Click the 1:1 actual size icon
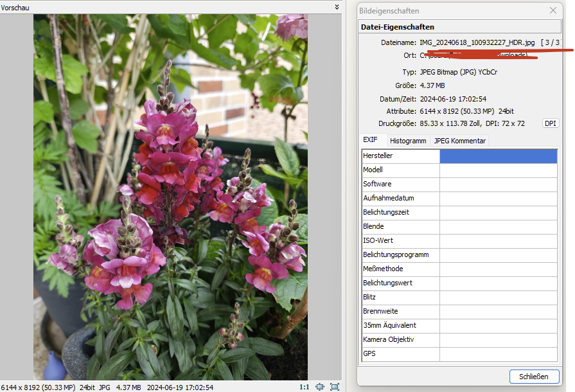 pyautogui.click(x=303, y=388)
